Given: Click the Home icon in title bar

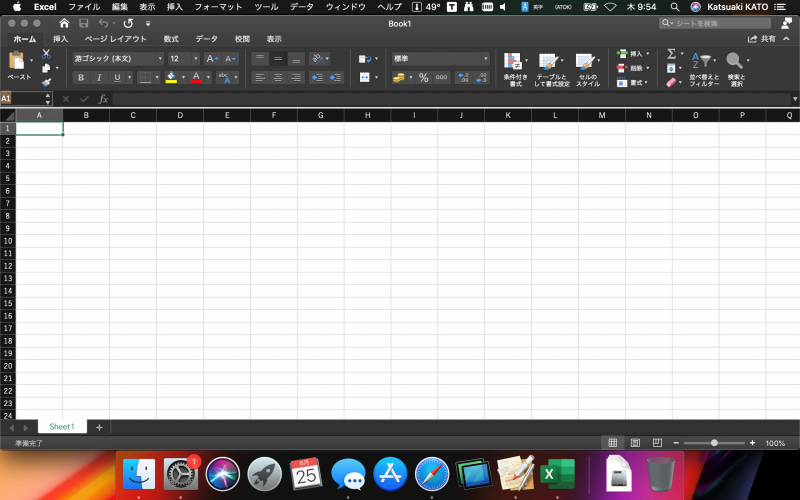Looking at the screenshot, I should [x=64, y=23].
